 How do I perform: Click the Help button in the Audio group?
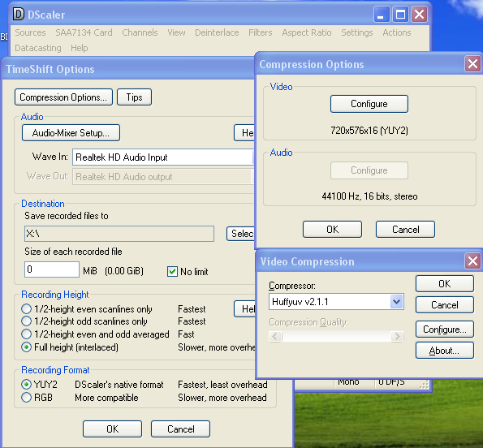(x=245, y=133)
